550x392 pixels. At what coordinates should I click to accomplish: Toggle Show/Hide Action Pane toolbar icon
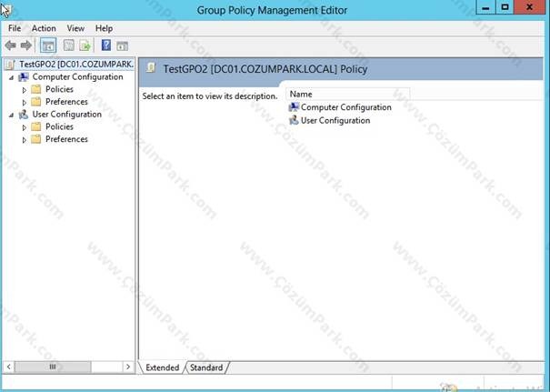(122, 45)
